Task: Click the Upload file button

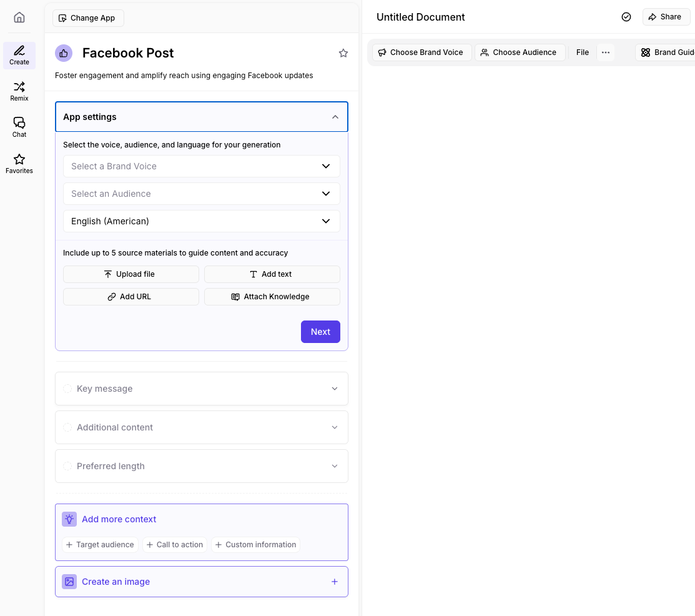Action: [x=131, y=274]
